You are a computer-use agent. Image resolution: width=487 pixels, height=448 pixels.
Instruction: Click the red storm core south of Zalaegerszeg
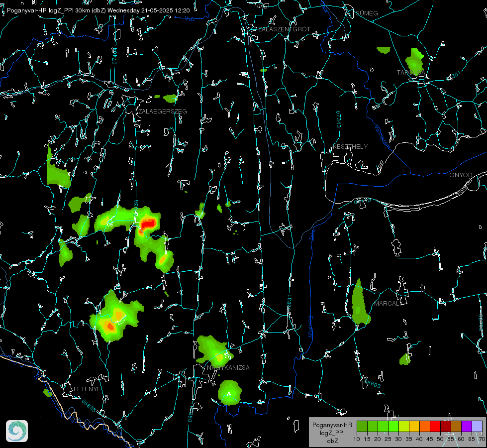click(x=148, y=223)
